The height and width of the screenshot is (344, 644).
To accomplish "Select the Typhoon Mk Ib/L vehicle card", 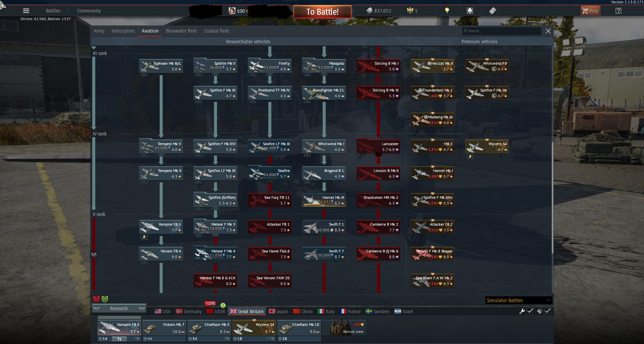I will click(x=161, y=66).
